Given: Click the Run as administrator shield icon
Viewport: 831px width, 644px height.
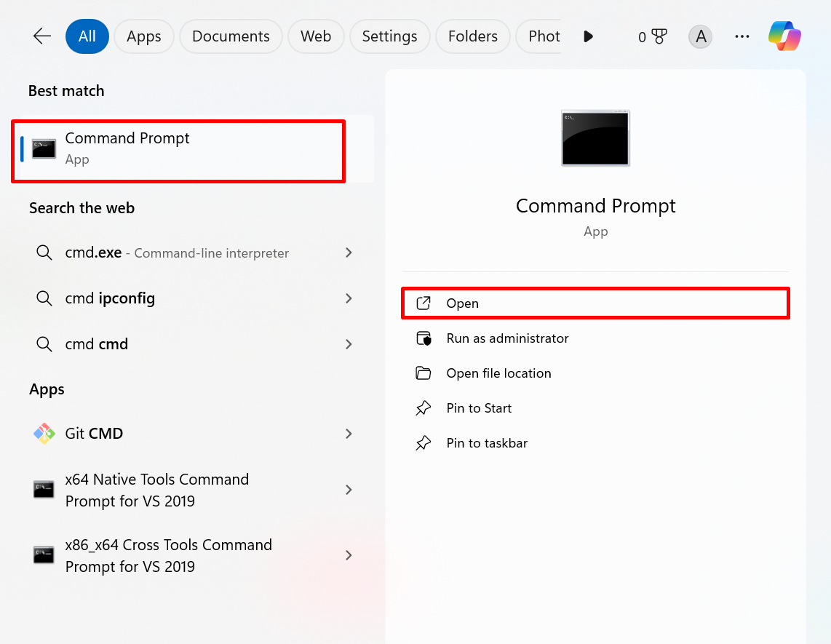Looking at the screenshot, I should coord(424,338).
